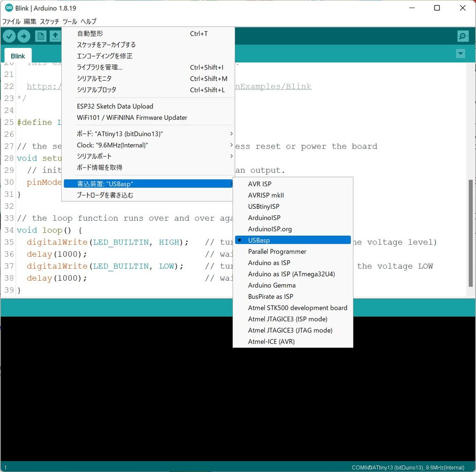Choose 自動整形 from the tools menu
Screen dimensions: 476x472
[x=149, y=34]
